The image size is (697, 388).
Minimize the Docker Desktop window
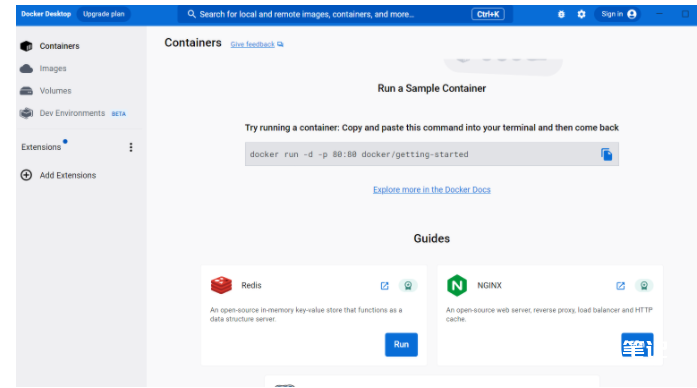point(659,14)
